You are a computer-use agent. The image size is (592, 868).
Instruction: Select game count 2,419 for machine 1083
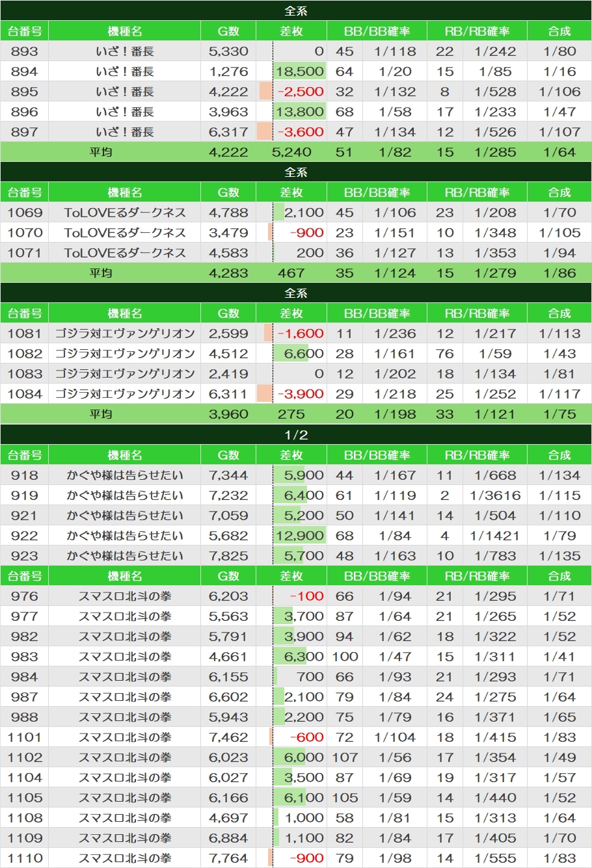[x=228, y=374]
